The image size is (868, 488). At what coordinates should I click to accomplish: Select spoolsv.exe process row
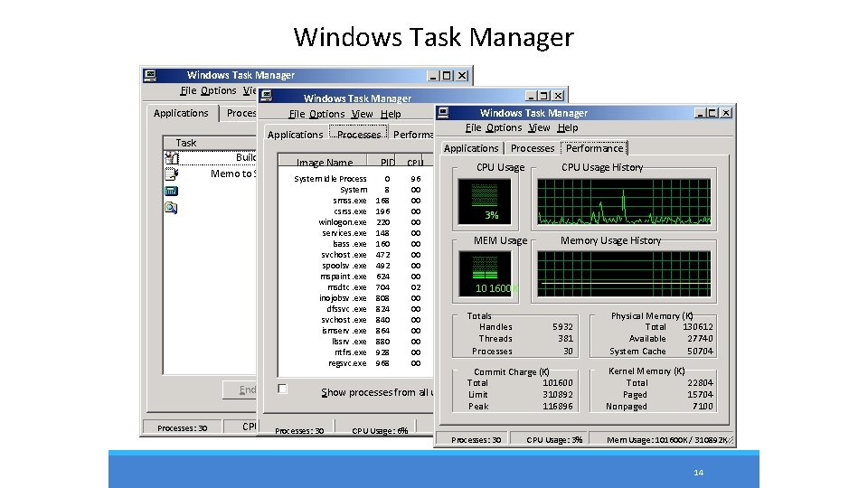click(x=357, y=266)
